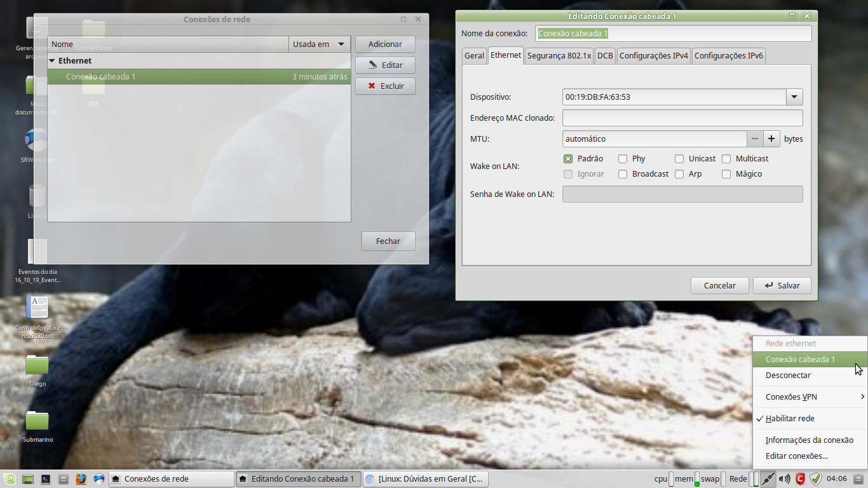Open the red C tray icon
This screenshot has height=488, width=868.
pos(801,479)
